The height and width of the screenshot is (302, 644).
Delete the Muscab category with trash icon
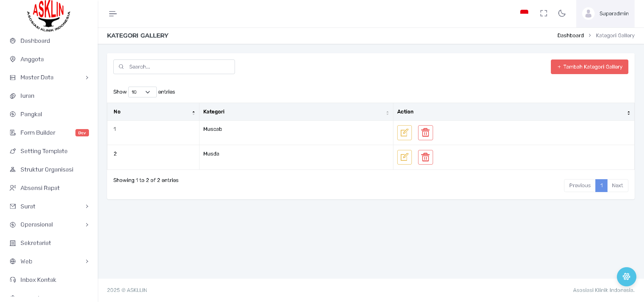[x=425, y=133]
